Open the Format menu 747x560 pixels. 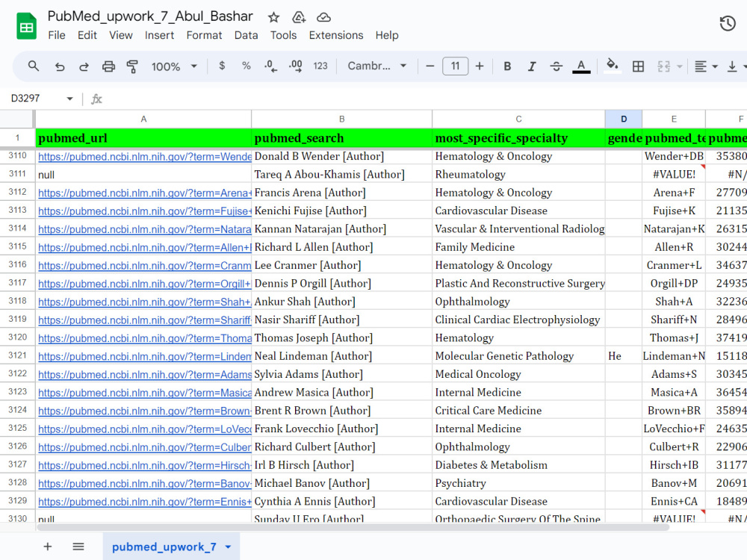tap(205, 35)
